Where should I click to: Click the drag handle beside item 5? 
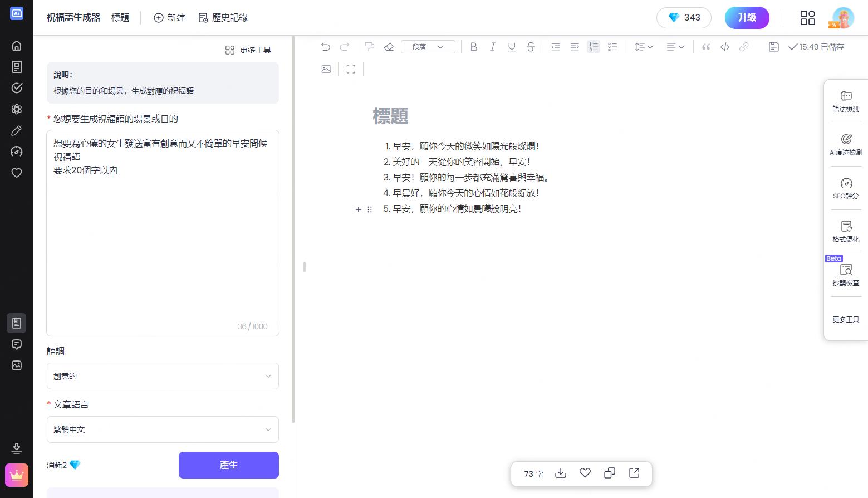pyautogui.click(x=370, y=209)
